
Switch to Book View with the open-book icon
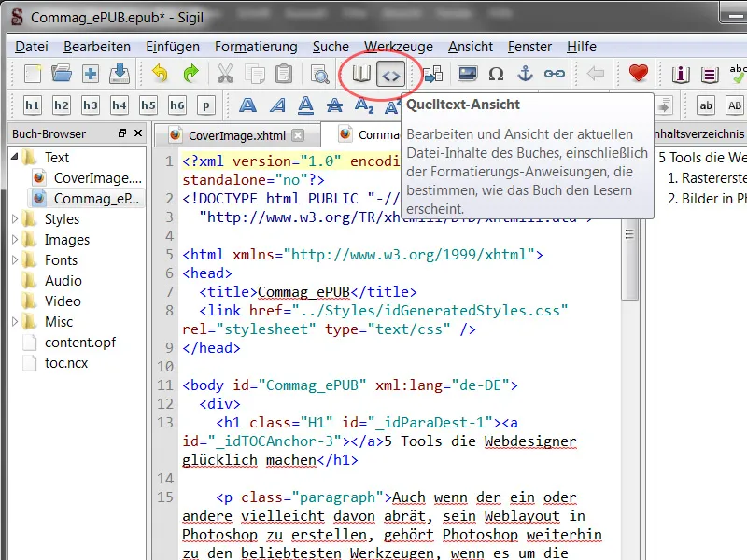click(x=361, y=74)
